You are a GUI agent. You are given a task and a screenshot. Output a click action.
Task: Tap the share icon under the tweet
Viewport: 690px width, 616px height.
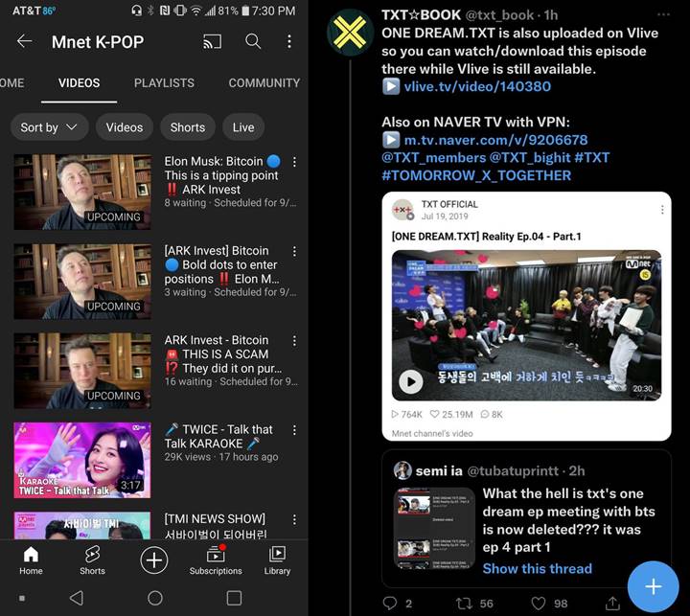coord(612,603)
